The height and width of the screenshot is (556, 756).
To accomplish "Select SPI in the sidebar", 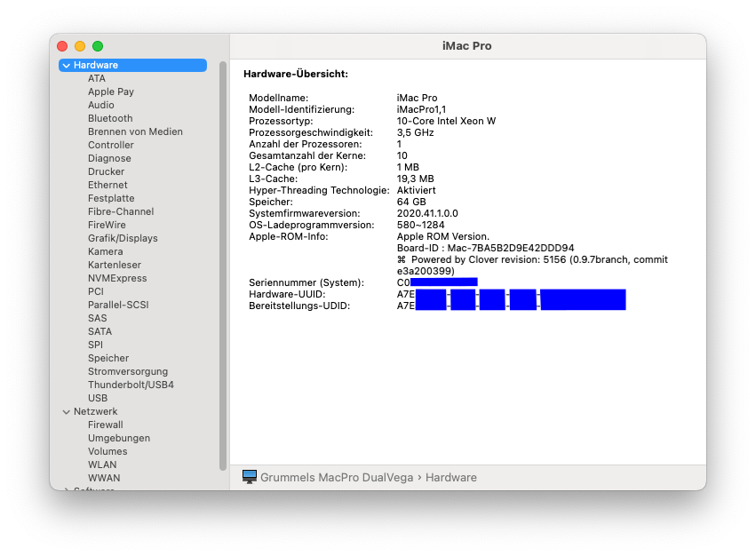I will coord(95,345).
